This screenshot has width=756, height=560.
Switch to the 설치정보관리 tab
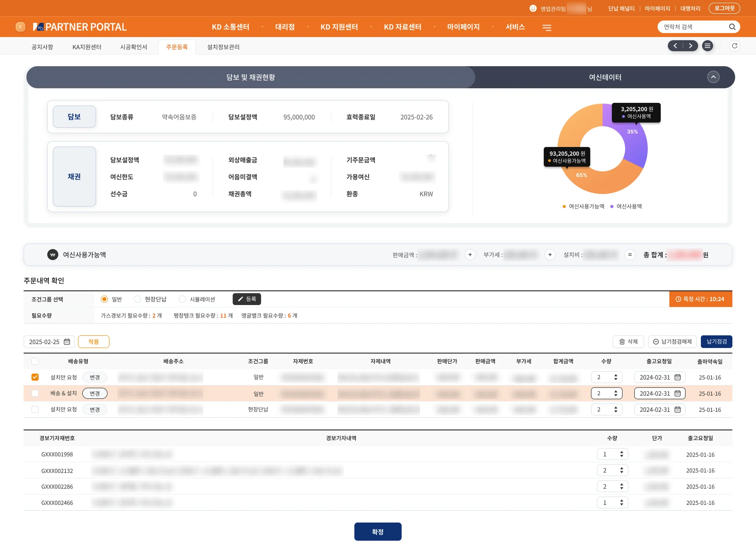click(223, 47)
